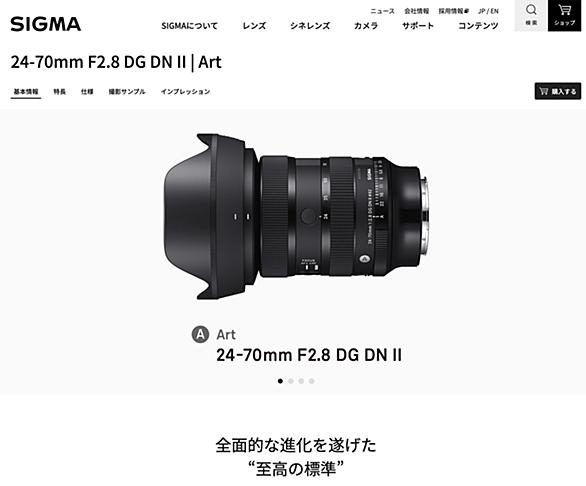The width and height of the screenshot is (586, 486).
Task: Open the インプレッション tab
Action: click(x=185, y=92)
